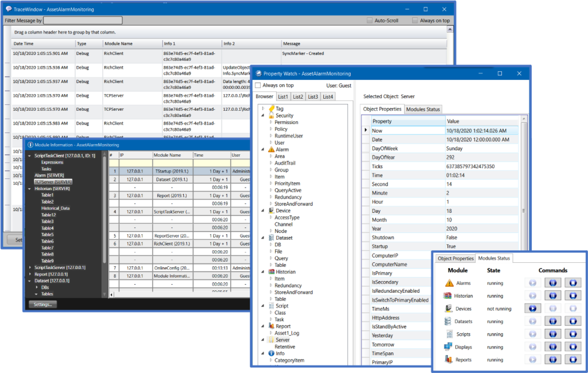Stop the Reports module
This screenshot has width=588, height=373.
coord(572,360)
